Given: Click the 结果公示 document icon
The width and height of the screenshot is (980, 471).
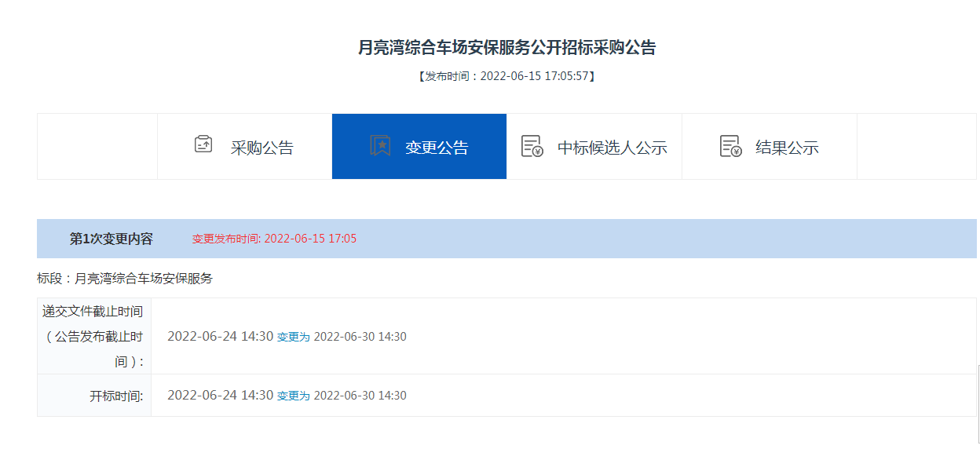Looking at the screenshot, I should pos(731,146).
